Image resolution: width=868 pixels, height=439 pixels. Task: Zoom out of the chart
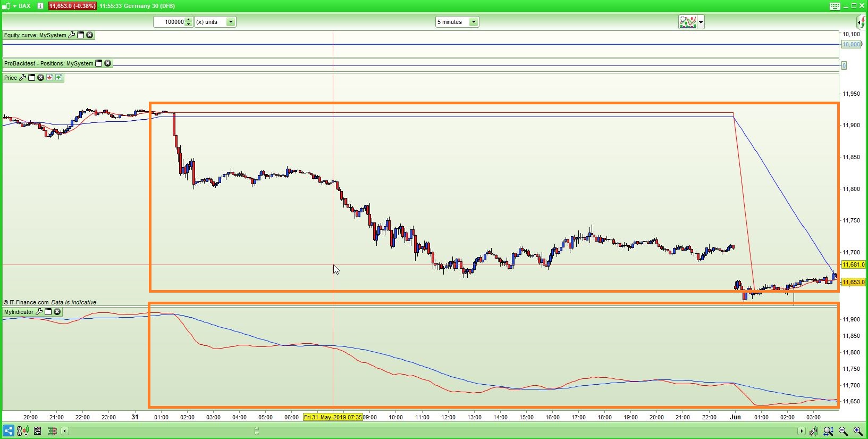coord(843,431)
